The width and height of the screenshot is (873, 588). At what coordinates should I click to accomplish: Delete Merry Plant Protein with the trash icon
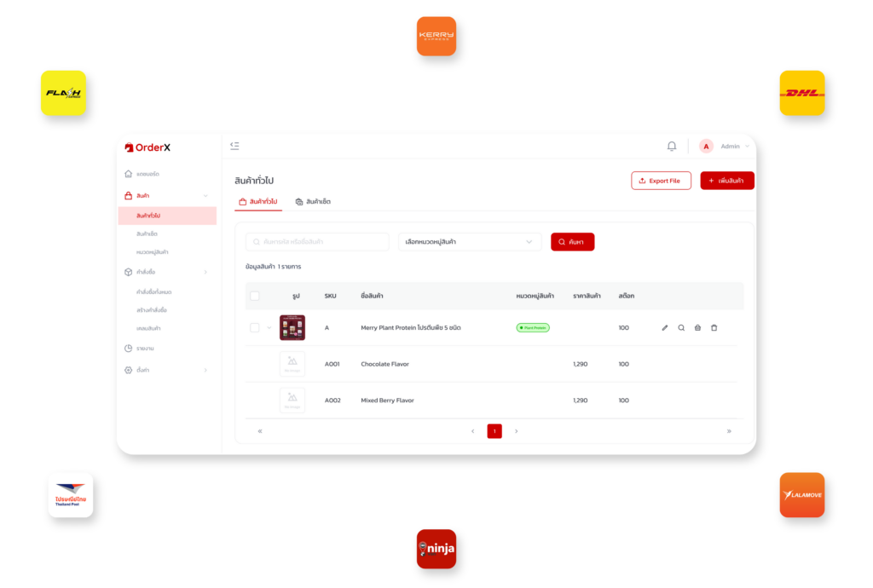coord(714,327)
